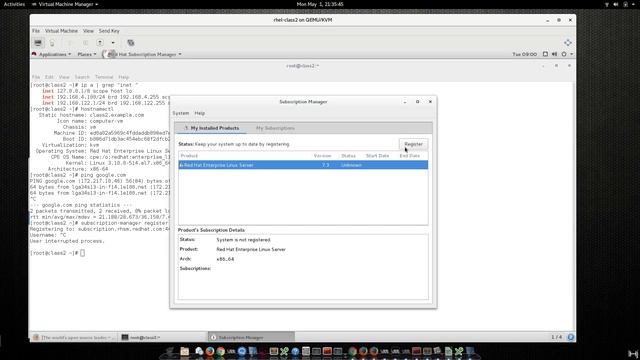Click the guest panel volume icon
The height and width of the screenshot is (360, 640).
coord(554,54)
